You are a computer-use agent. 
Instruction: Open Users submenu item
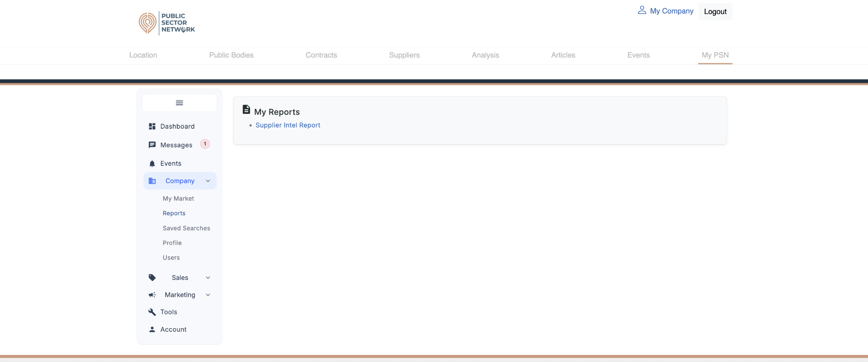(x=171, y=258)
